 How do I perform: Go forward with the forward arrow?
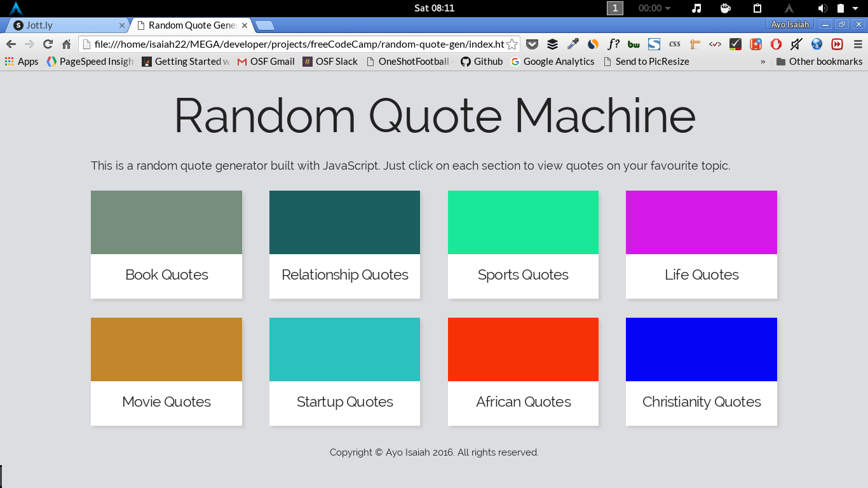click(29, 44)
